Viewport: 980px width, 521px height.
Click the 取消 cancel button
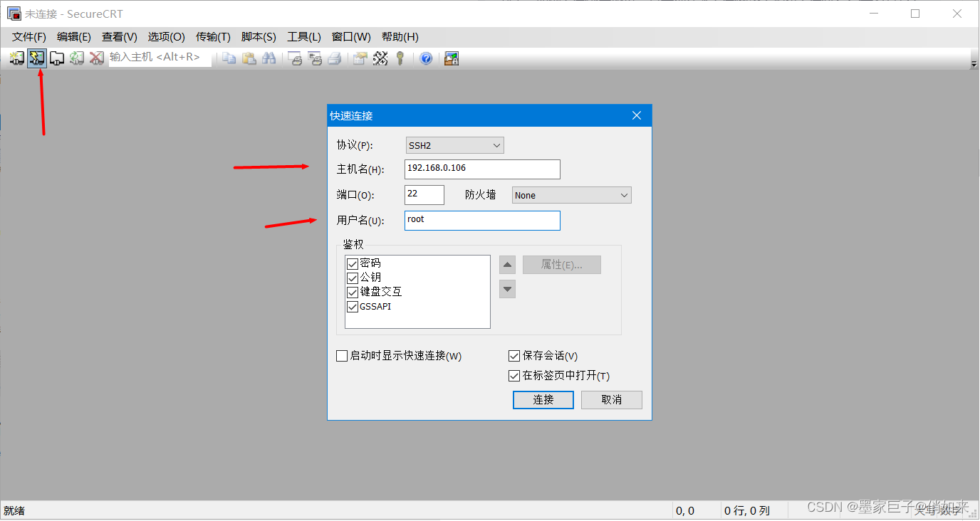[612, 400]
